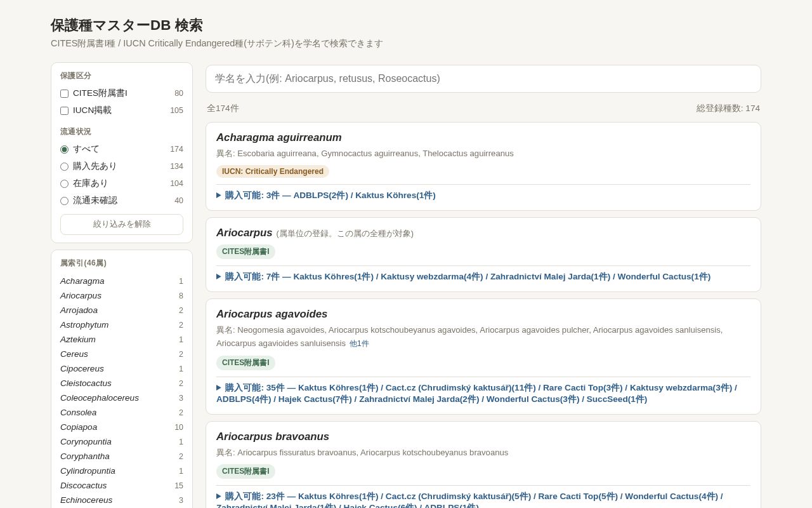Jump to Echinocereus in genus index

tap(122, 500)
